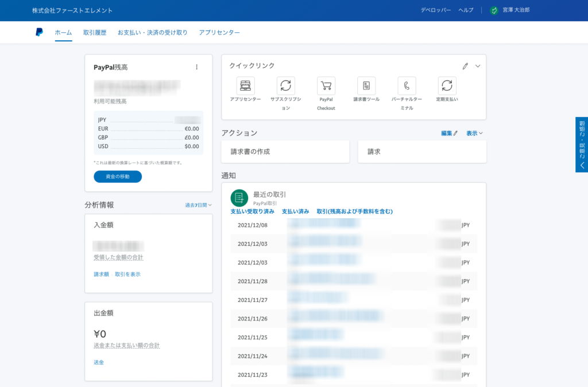Open the 2021/11/25 transaction row
The width and height of the screenshot is (588, 387).
click(354, 338)
